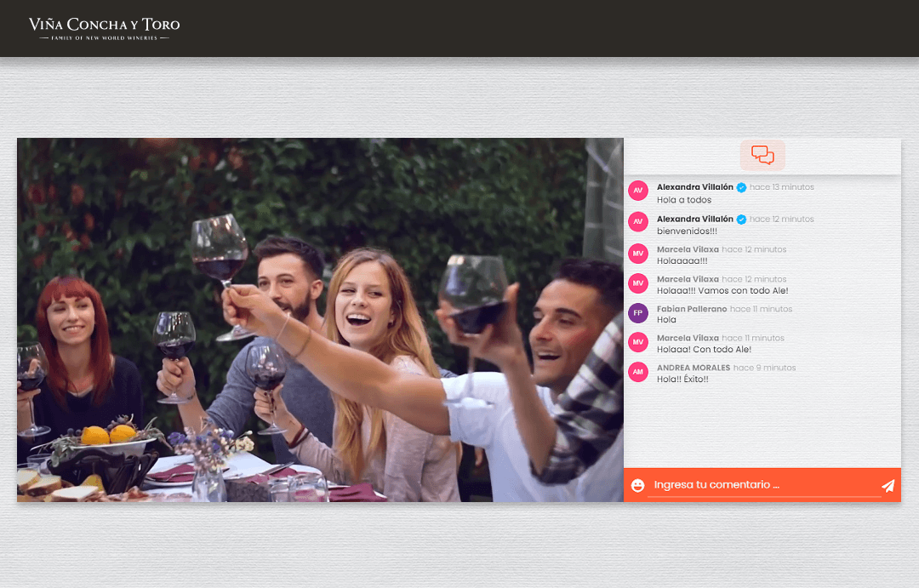Click ANDREA MORALES's AM avatar icon
This screenshot has height=588, width=919.
click(637, 372)
